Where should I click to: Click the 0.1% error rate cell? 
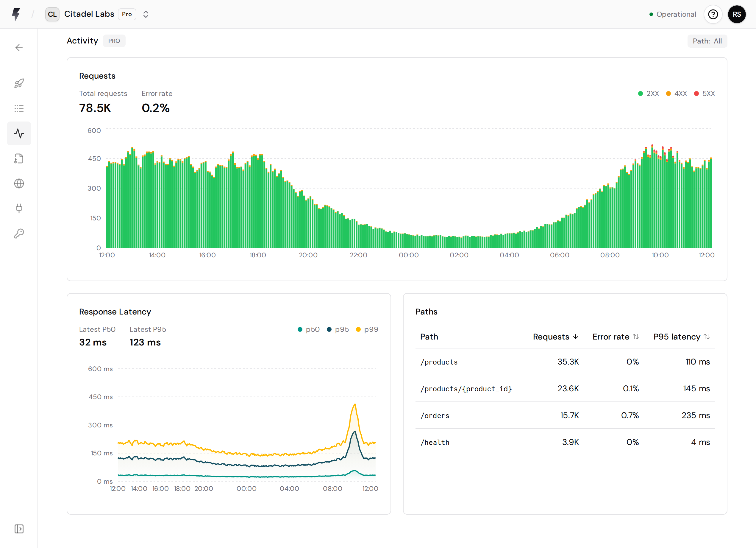[x=631, y=389]
